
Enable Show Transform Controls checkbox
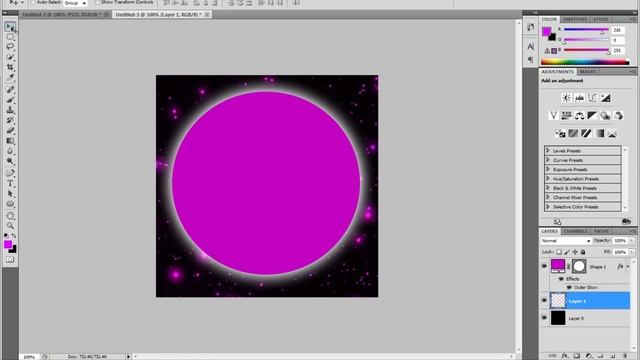pyautogui.click(x=97, y=2)
